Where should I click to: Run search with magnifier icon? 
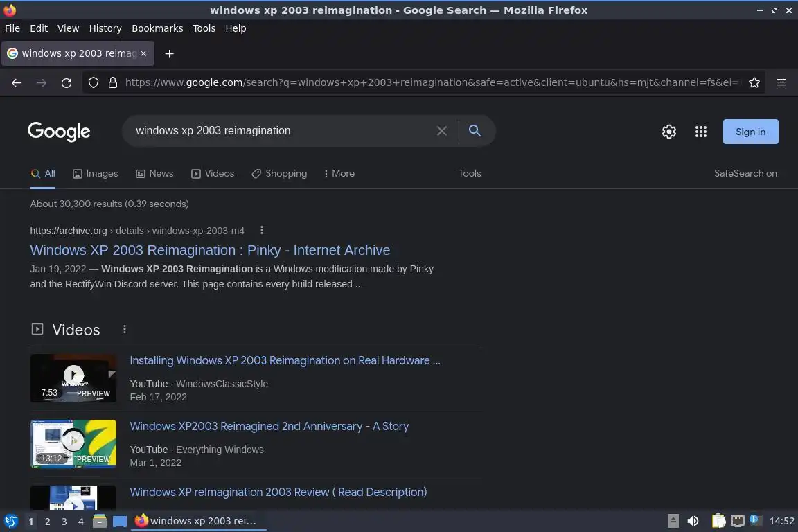(475, 130)
